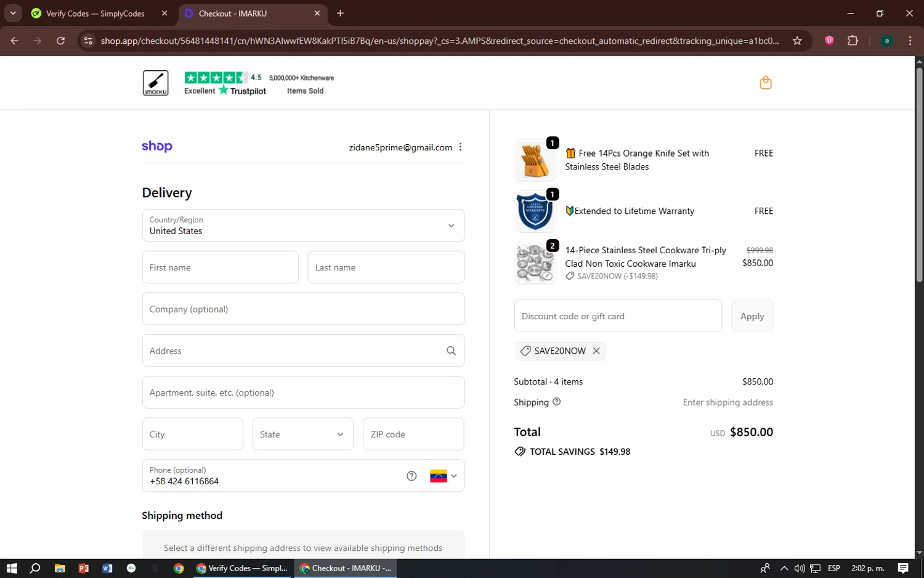Screen dimensions: 924x578
Task: Click the Trustpilot rating badge
Action: (225, 83)
